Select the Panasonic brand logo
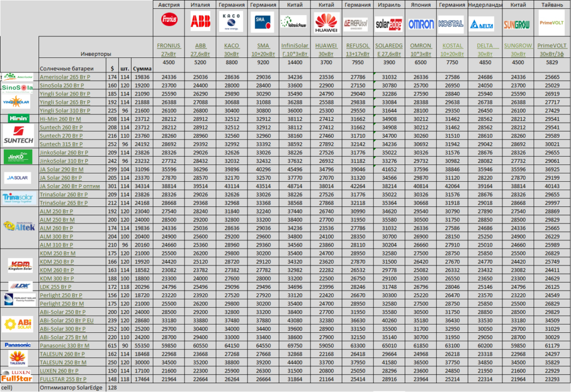 pos(18,345)
